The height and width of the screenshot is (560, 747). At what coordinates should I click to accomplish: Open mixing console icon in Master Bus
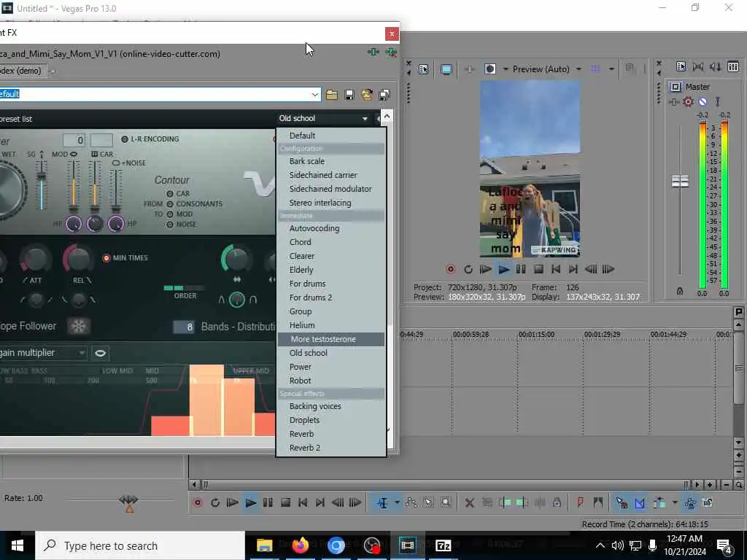(733, 66)
